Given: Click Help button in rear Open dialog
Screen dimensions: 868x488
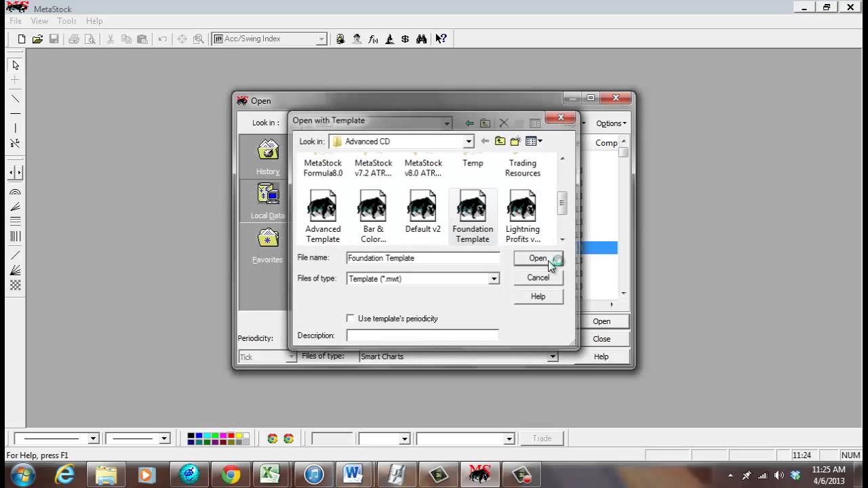Looking at the screenshot, I should 601,357.
